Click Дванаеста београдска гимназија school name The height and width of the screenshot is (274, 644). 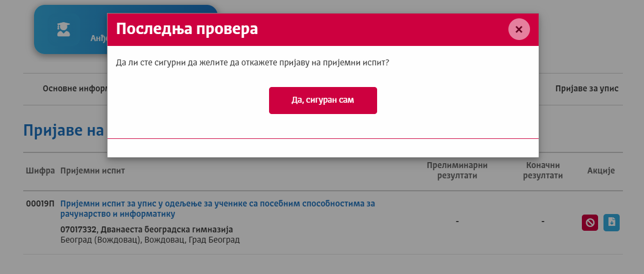[x=146, y=230]
